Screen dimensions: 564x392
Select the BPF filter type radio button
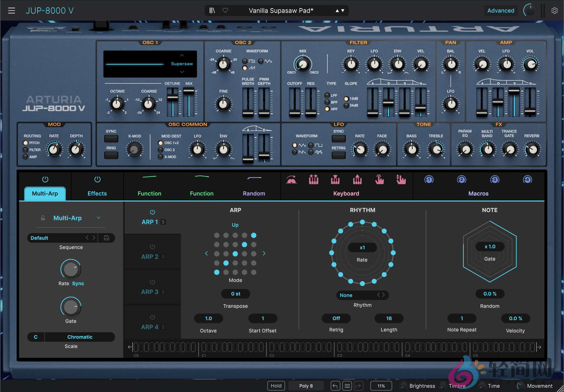coord(327,102)
